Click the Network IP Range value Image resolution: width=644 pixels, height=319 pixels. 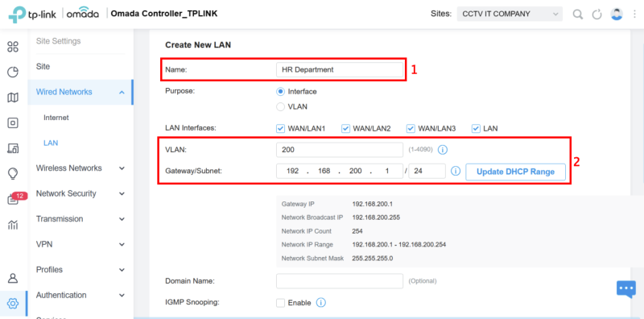[x=398, y=245]
